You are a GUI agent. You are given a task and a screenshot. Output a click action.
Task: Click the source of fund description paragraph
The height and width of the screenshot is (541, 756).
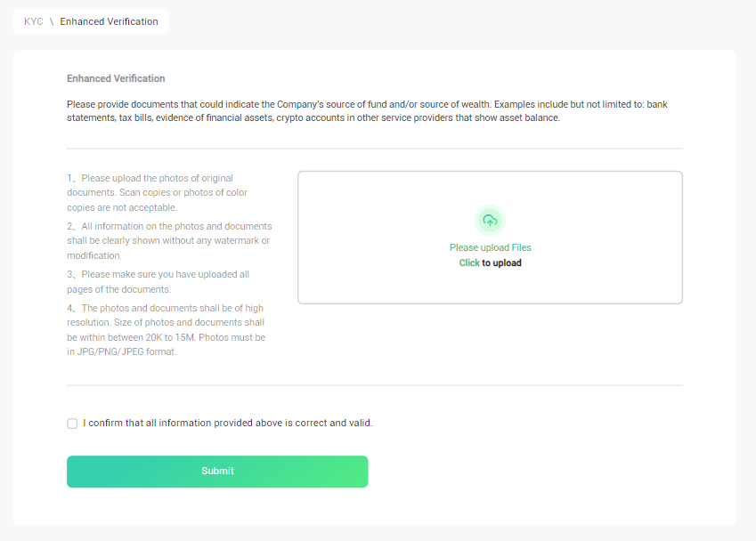[x=367, y=111]
